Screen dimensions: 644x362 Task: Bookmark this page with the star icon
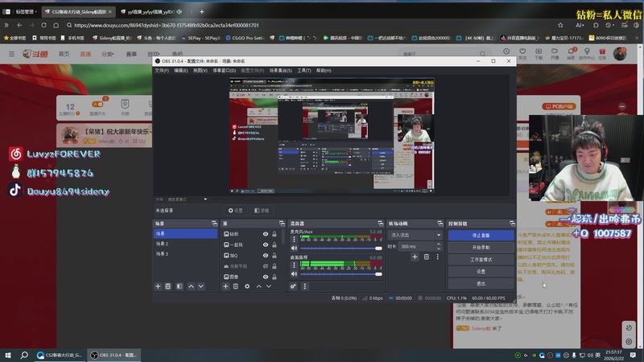[560, 25]
